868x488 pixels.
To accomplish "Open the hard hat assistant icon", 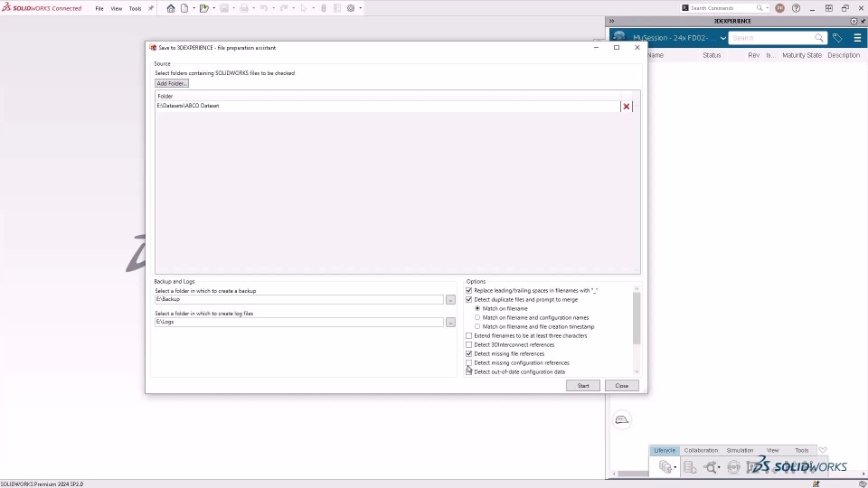I will [x=622, y=419].
